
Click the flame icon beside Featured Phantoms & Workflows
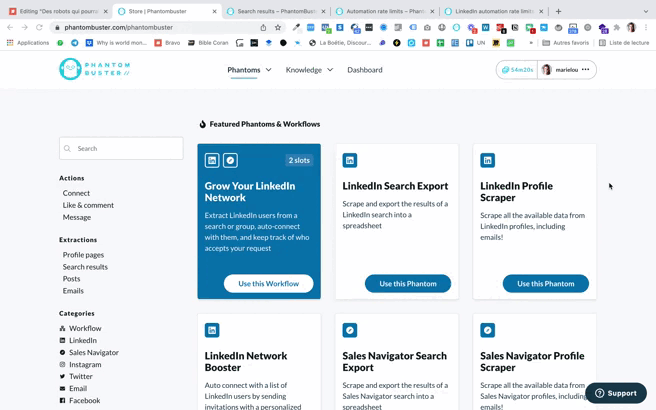pos(202,124)
